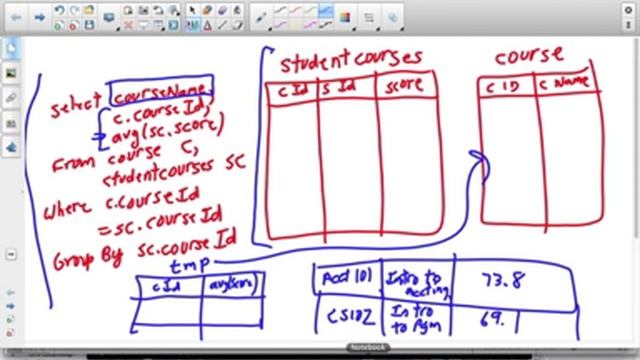Expand the dropdown arrow beside the fourth top-row icon
Screen dimensions: 640x360
click(178, 14)
